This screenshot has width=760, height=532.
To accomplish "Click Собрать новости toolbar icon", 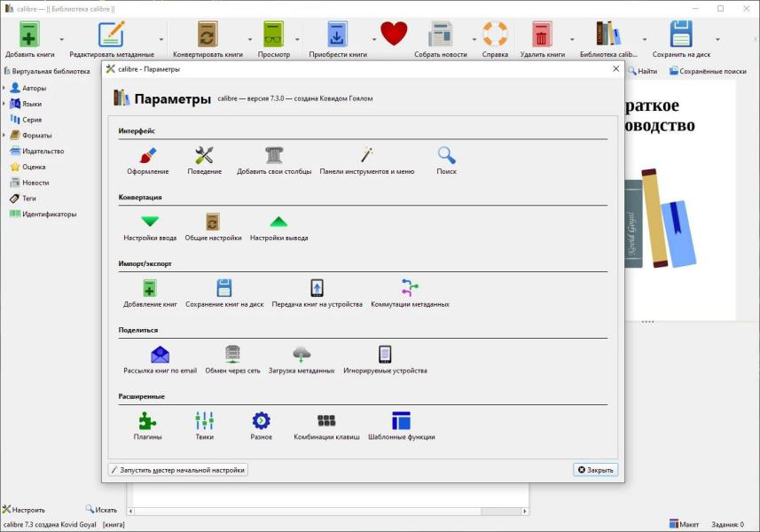I will pos(441,39).
